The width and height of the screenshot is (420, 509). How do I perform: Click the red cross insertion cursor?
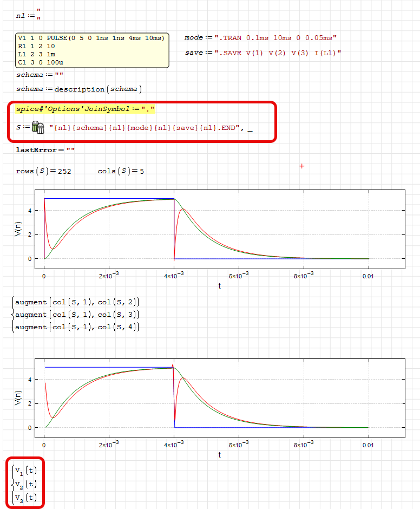pyautogui.click(x=301, y=166)
